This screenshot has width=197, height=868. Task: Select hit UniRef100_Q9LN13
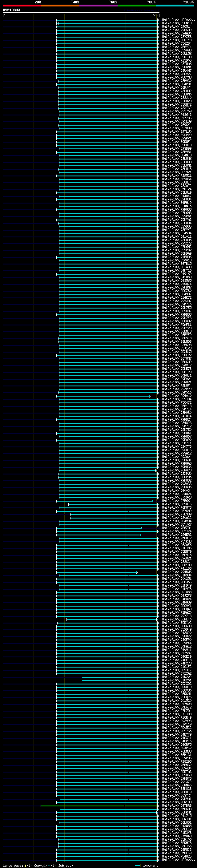[x=176, y=23]
